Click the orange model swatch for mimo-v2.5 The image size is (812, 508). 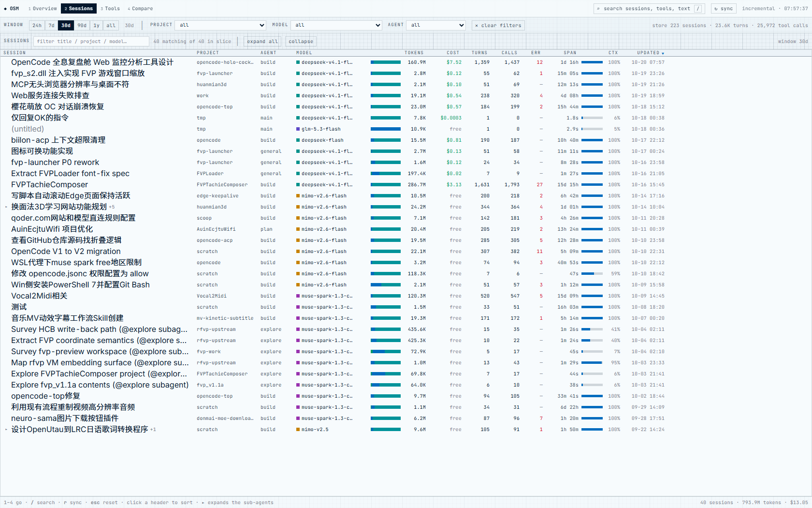point(298,429)
